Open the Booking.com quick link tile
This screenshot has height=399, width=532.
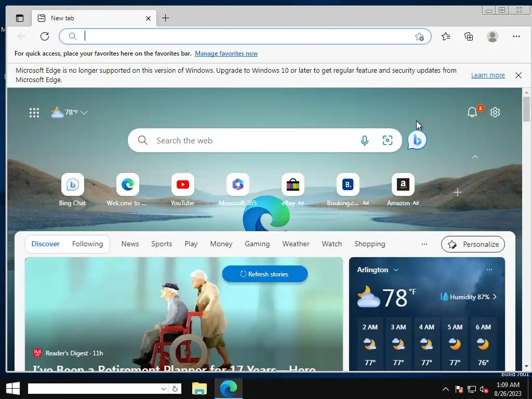[x=348, y=184]
